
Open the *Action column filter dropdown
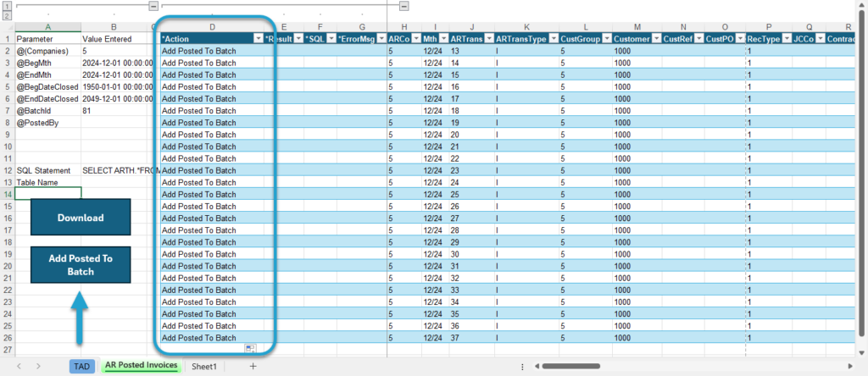tap(258, 39)
